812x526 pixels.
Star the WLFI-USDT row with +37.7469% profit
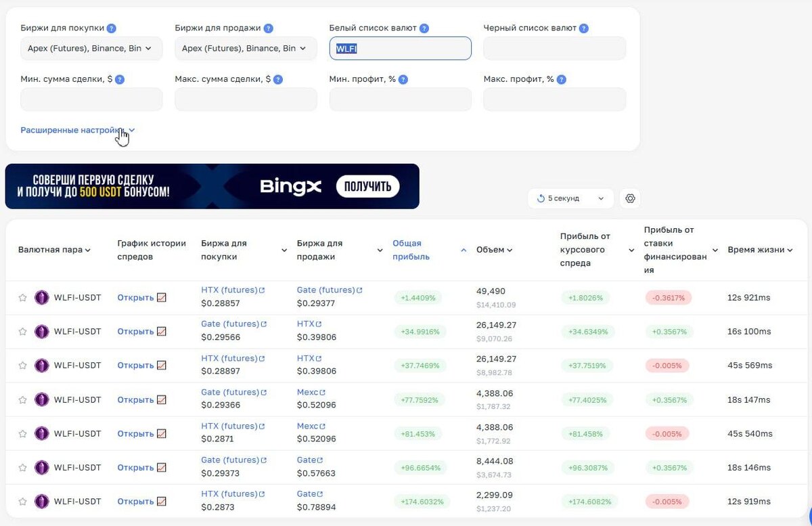(22, 366)
